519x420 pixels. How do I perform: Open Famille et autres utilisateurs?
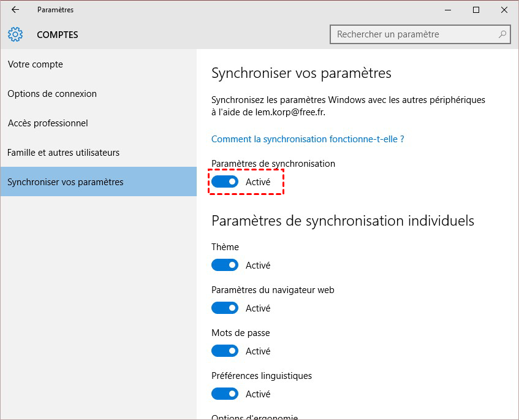(x=63, y=153)
